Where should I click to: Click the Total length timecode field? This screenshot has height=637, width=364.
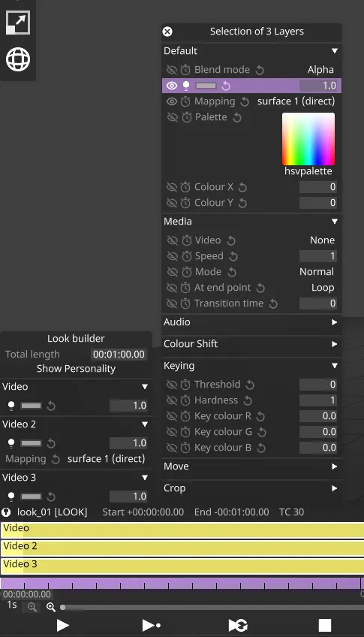click(x=119, y=355)
